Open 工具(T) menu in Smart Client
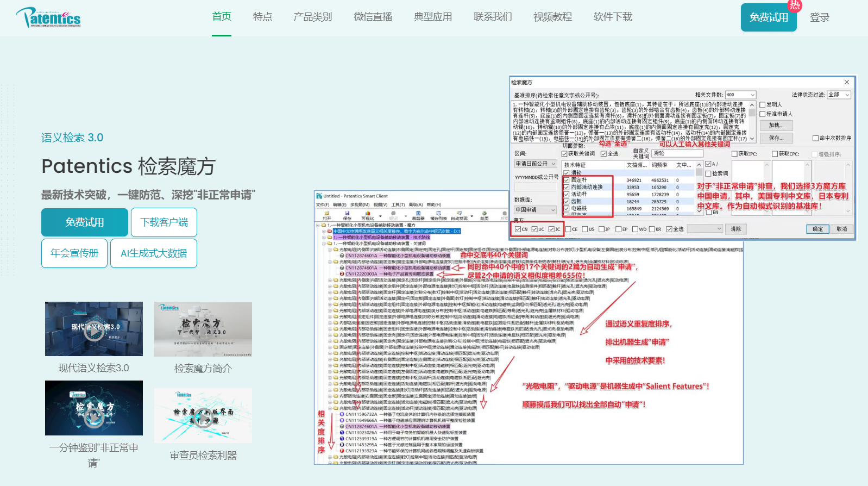This screenshot has width=868, height=486. (398, 204)
